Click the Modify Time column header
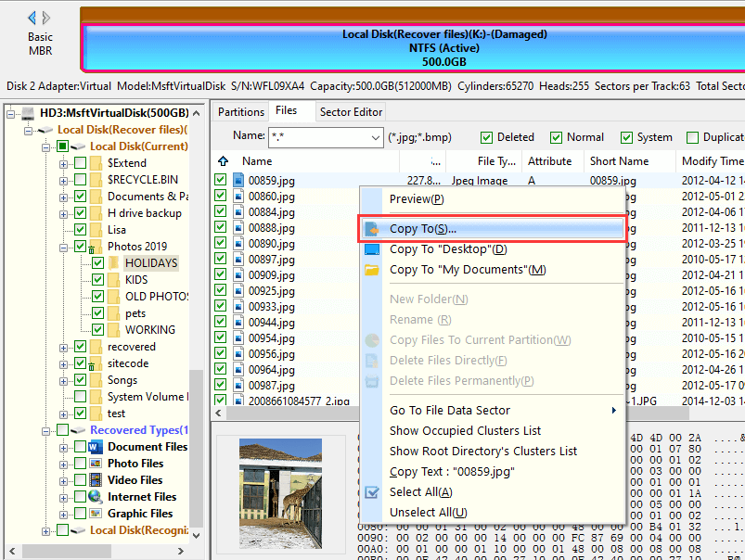Screen dimensions: 745x560 (x=712, y=161)
